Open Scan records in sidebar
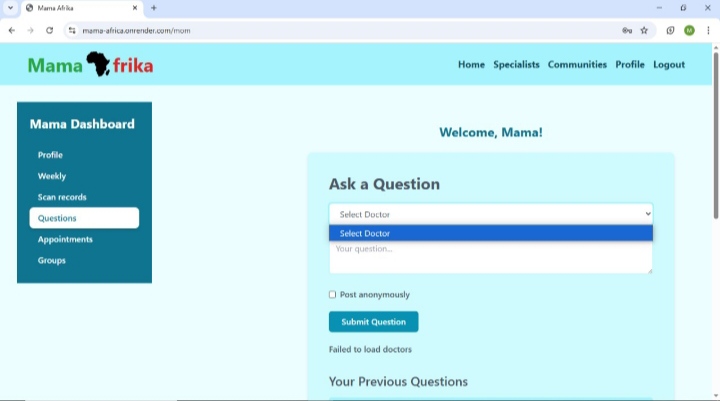This screenshot has width=720, height=401. pos(84,197)
